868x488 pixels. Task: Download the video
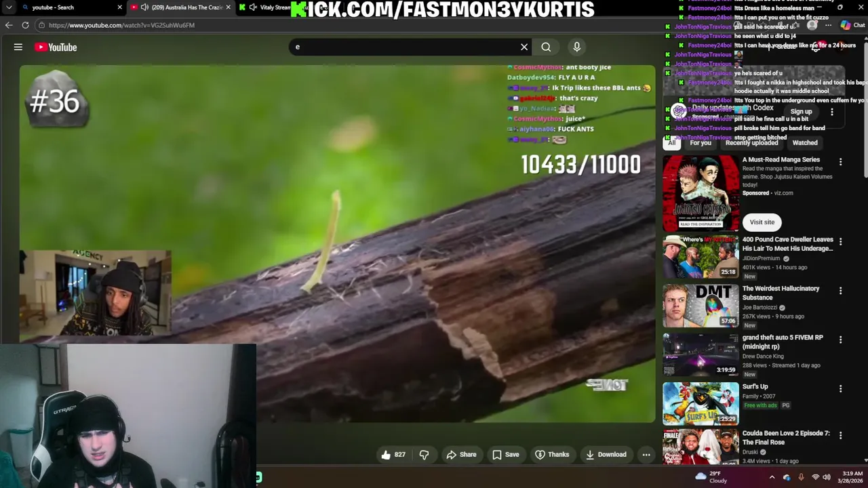pyautogui.click(x=606, y=455)
